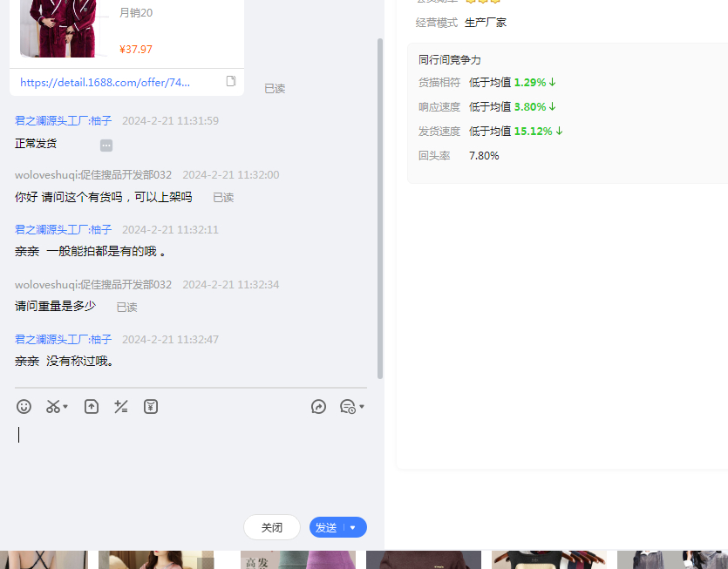Click the forward/share arrow icon
Screen dimensions: 728x569
(x=318, y=407)
